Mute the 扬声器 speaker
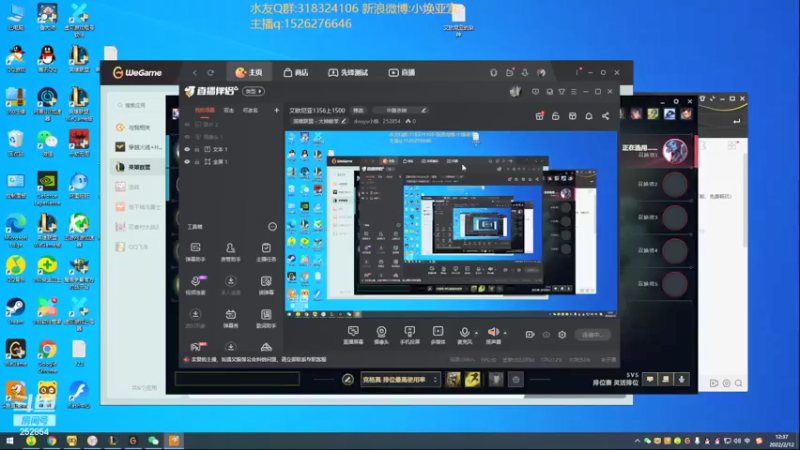The image size is (800, 450). (493, 335)
